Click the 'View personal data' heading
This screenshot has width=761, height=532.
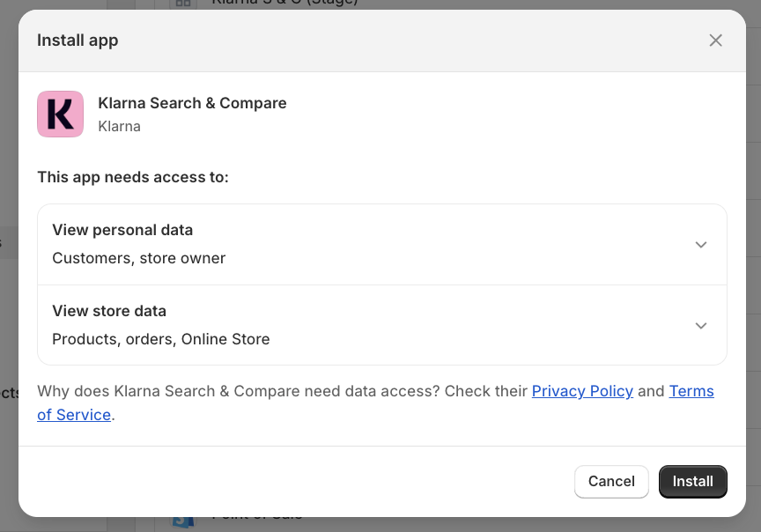(x=122, y=230)
